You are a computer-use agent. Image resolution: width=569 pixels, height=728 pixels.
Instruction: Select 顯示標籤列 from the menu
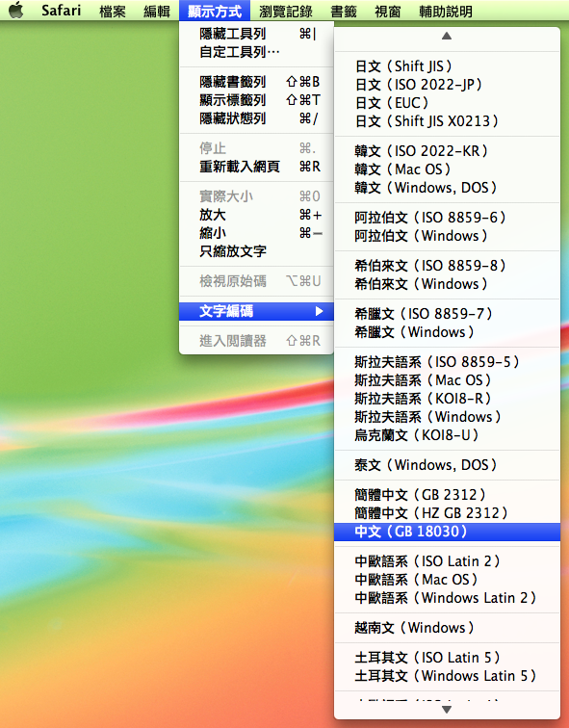[x=256, y=100]
